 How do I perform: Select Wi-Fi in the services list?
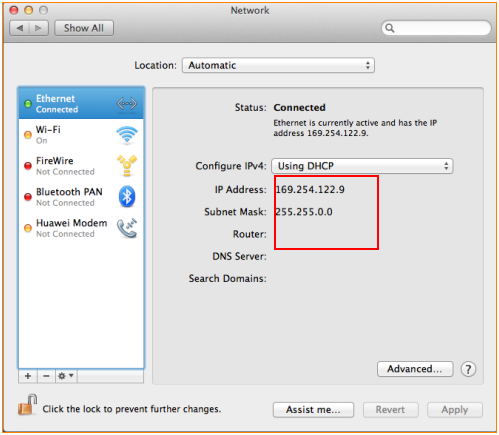[x=81, y=135]
